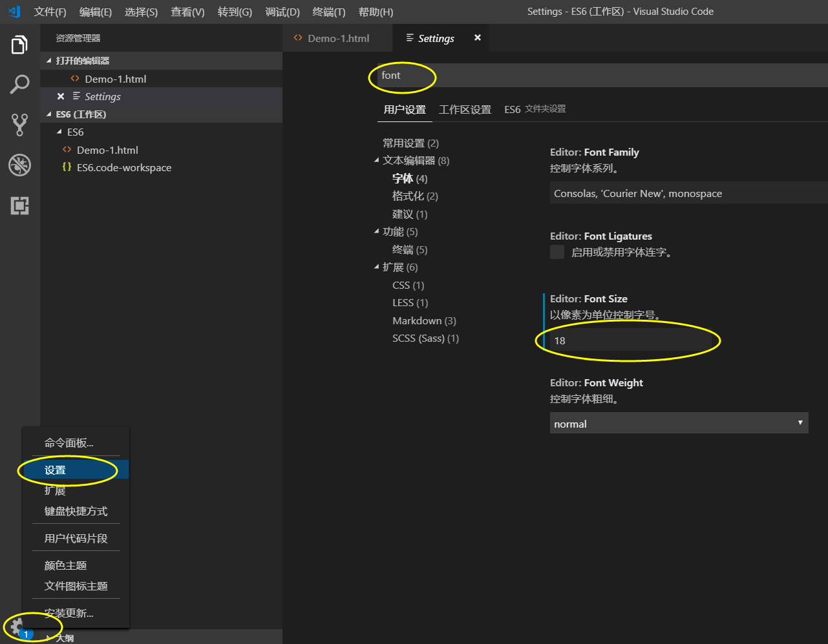Viewport: 828px width, 644px height.
Task: Select the Terminal (5) settings category
Action: tap(410, 249)
